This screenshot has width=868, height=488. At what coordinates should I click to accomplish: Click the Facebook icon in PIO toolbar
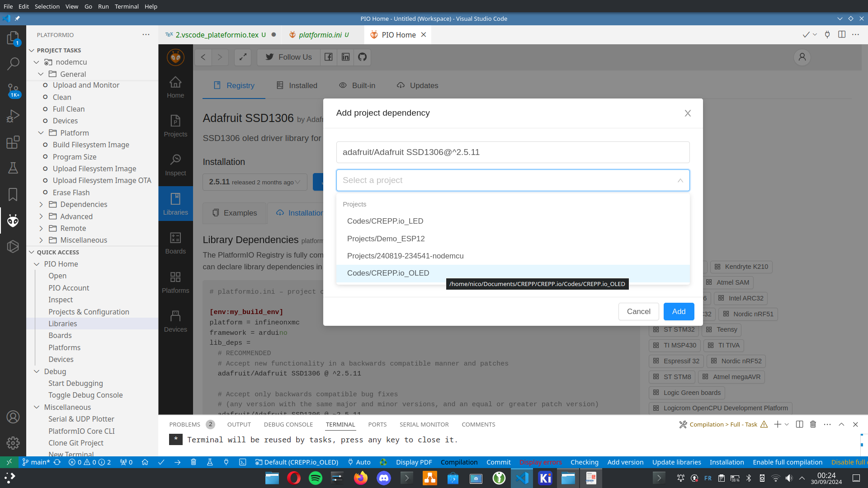[329, 57]
